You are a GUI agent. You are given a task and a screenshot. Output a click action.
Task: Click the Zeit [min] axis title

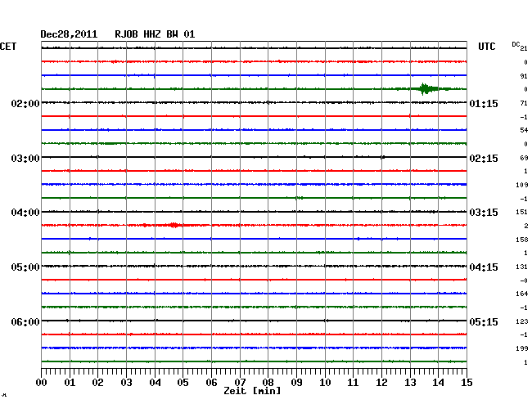click(252, 391)
